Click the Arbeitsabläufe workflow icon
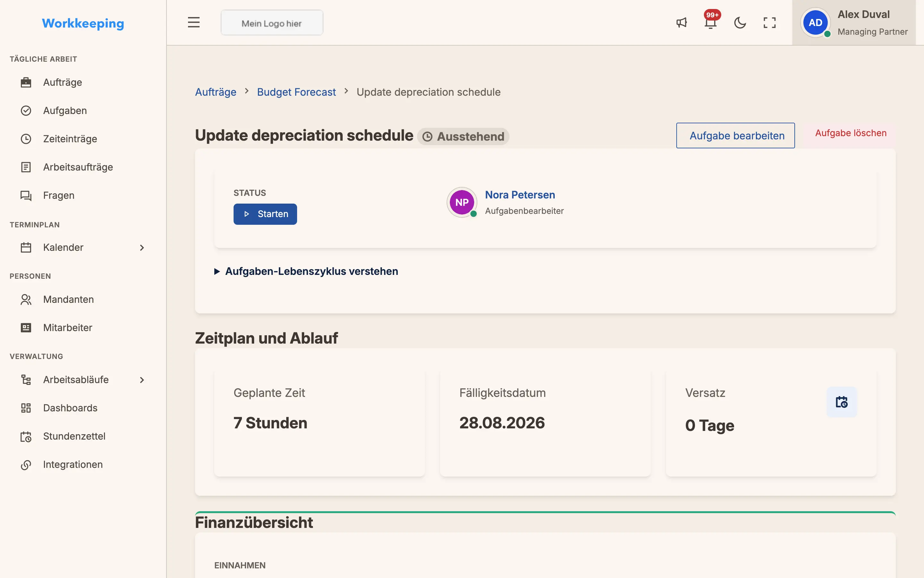The height and width of the screenshot is (578, 924). [x=26, y=380]
